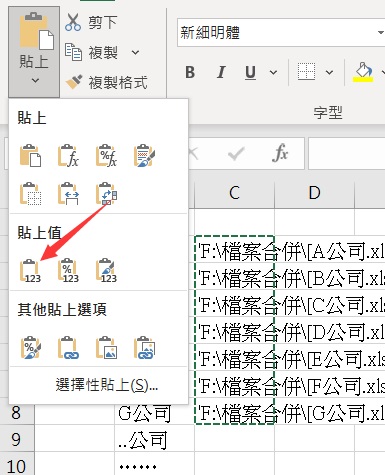The width and height of the screenshot is (385, 475).
Task: Toggle Underline formatting
Action: click(x=250, y=72)
